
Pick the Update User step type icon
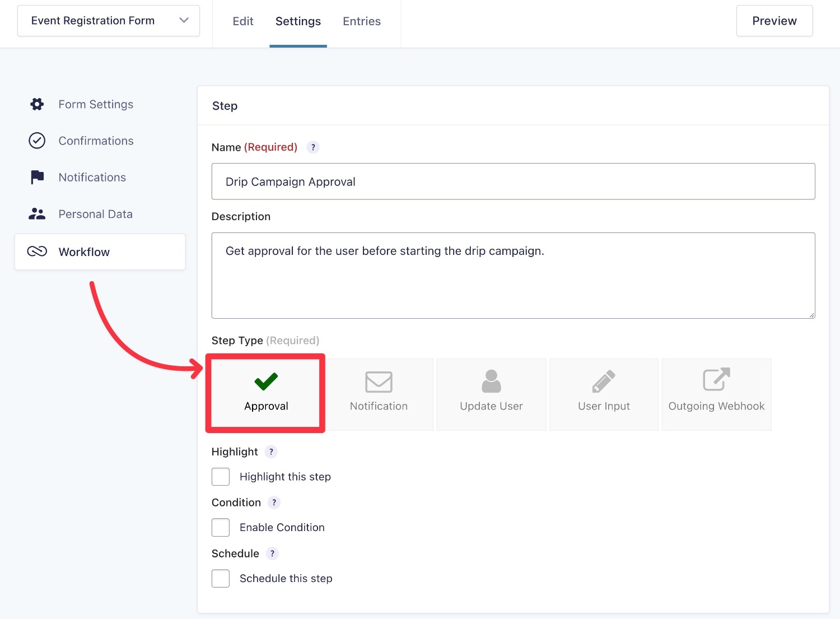pos(491,382)
